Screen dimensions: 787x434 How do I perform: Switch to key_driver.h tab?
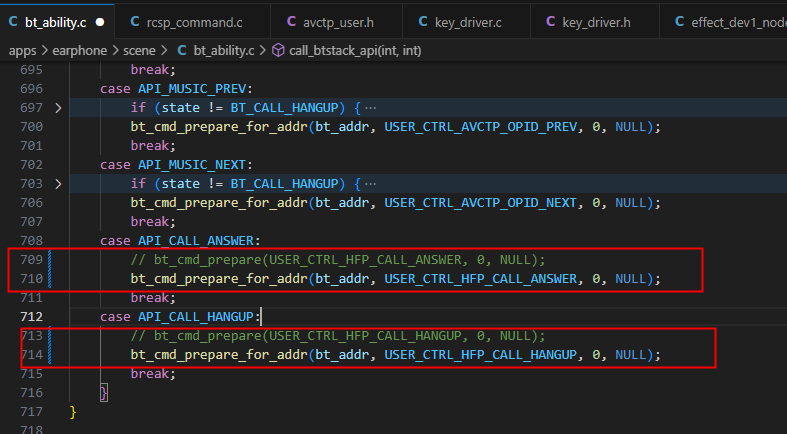coord(595,22)
